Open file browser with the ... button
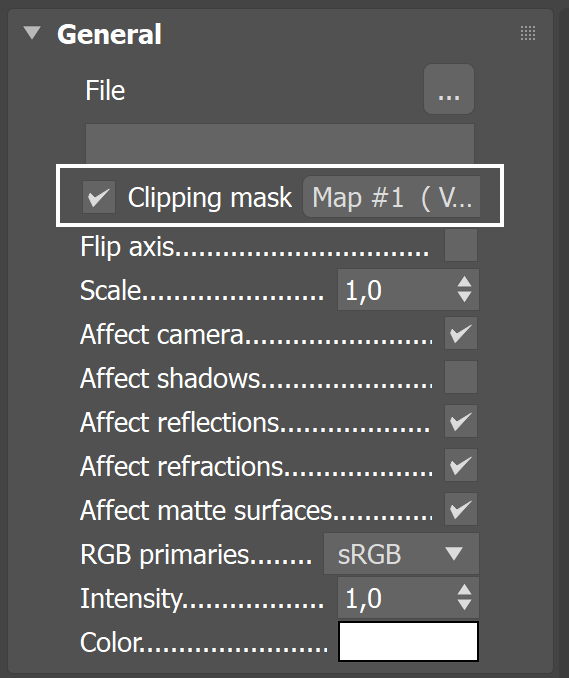569x678 pixels. tap(449, 90)
